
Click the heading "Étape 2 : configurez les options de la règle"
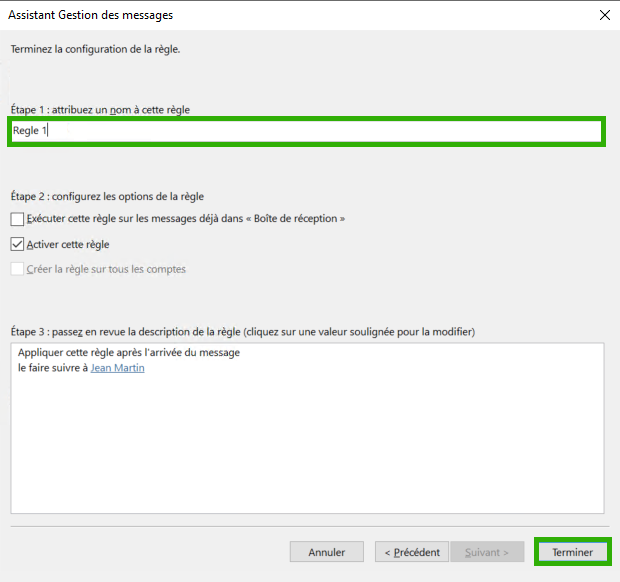click(x=107, y=197)
